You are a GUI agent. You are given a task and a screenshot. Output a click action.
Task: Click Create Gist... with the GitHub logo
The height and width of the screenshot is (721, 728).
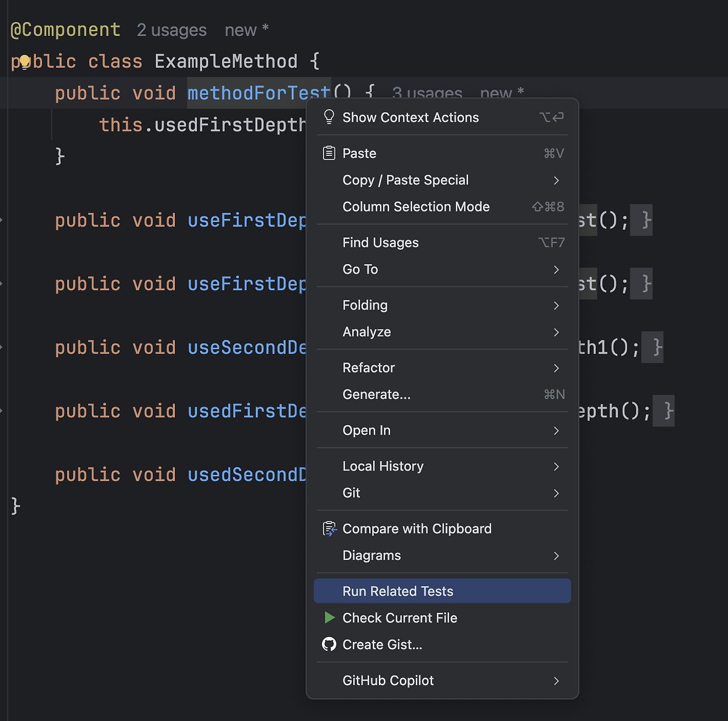point(442,645)
